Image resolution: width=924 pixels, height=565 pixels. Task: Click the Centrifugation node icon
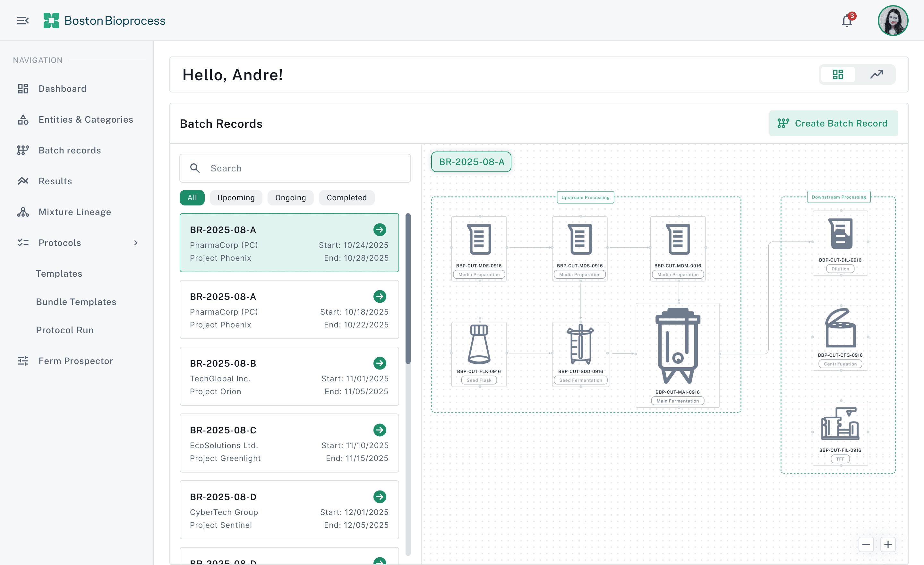pos(840,328)
